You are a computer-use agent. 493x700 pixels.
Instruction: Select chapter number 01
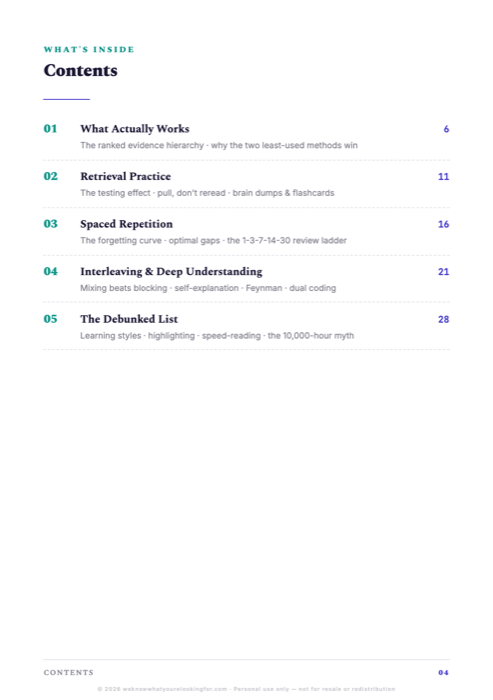(x=50, y=129)
